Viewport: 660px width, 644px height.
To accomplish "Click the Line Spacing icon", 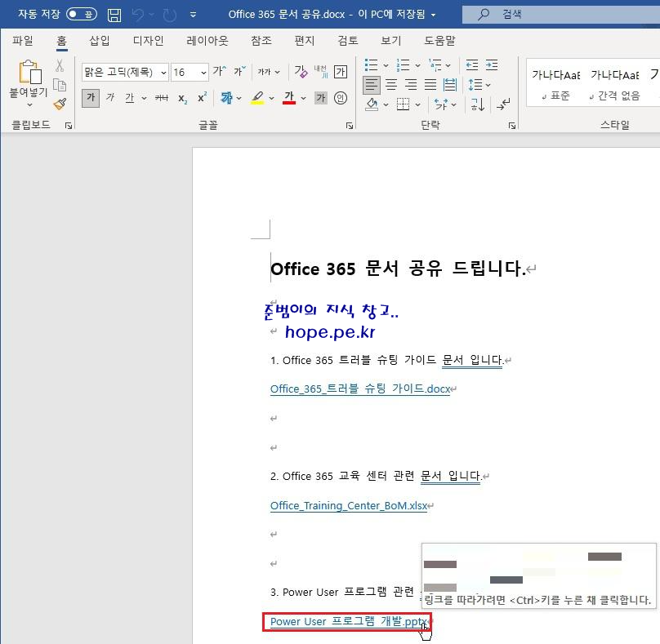I will pos(475,85).
